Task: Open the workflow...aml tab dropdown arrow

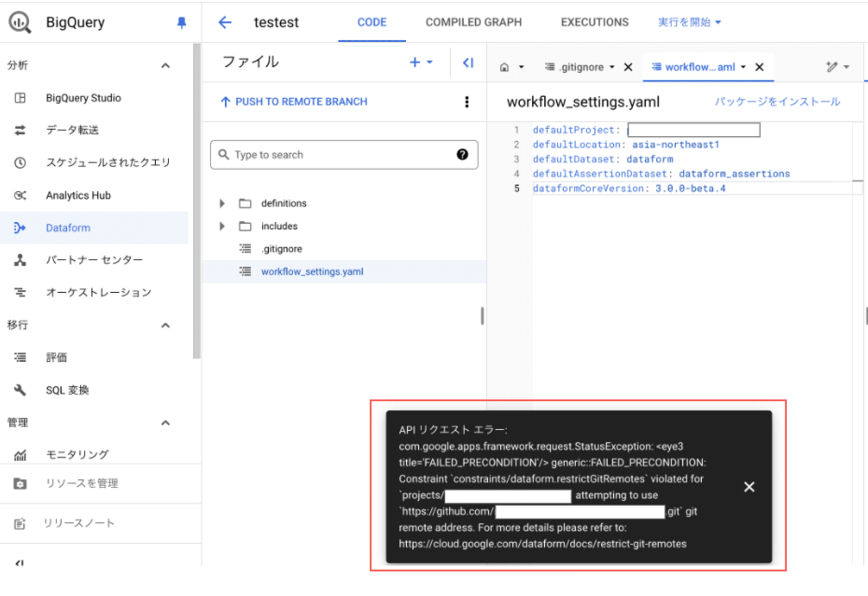Action: click(x=743, y=67)
